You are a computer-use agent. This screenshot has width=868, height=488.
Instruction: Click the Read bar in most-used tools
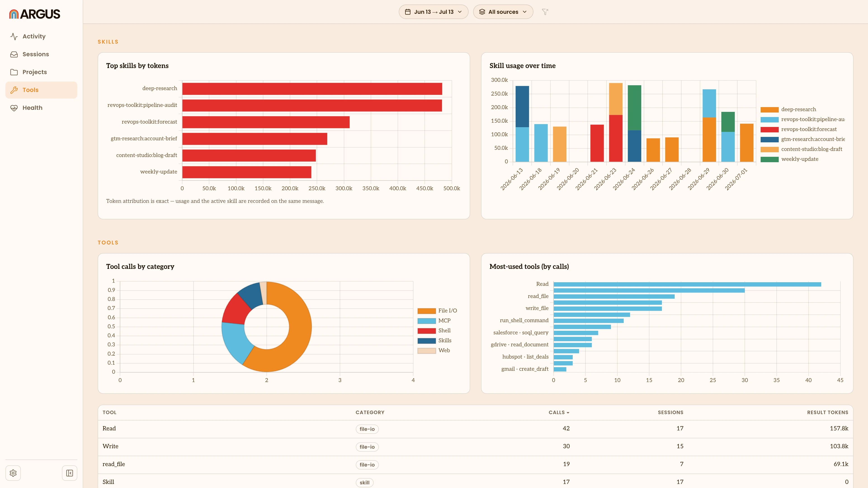click(687, 285)
